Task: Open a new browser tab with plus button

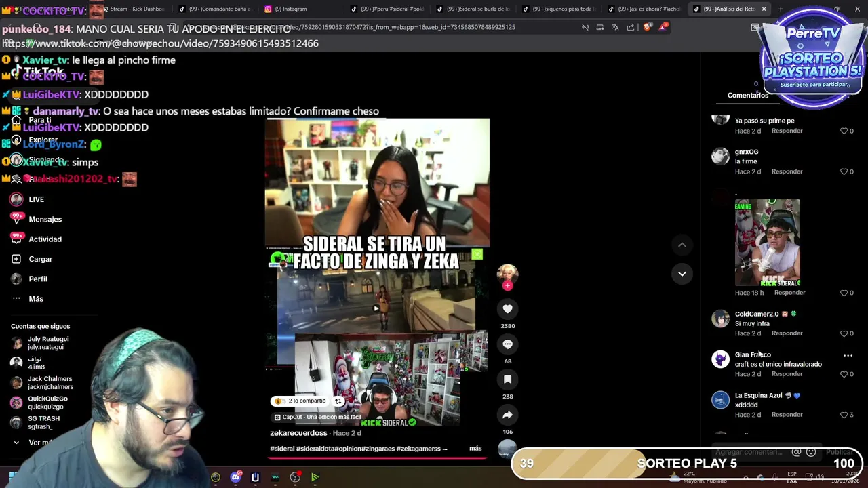Action: pos(781,9)
